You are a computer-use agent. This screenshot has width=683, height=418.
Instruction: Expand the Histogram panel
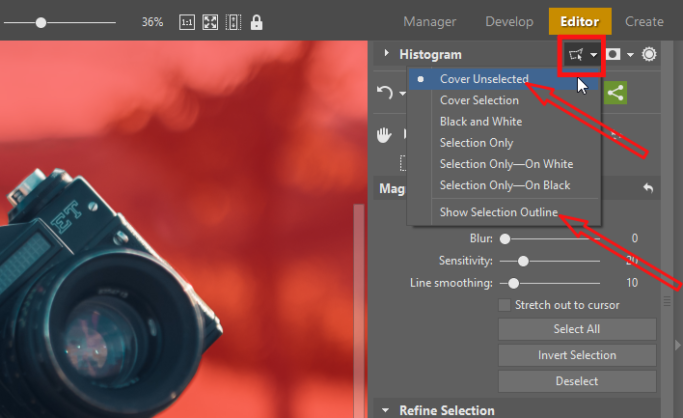pos(386,54)
